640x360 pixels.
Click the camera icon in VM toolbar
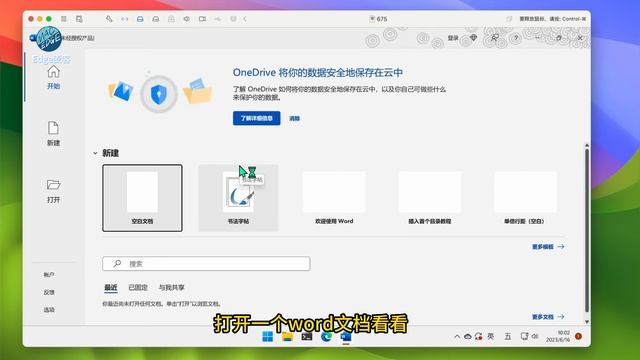[202, 19]
